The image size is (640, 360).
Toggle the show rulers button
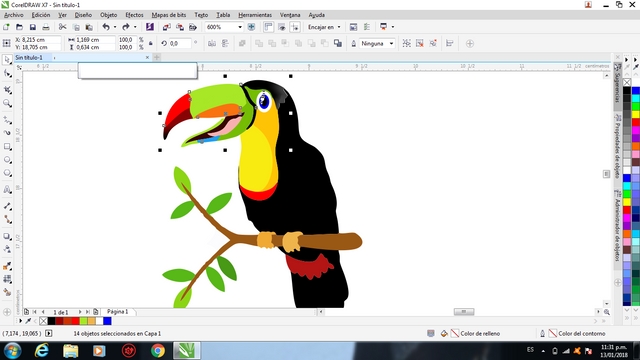[x=268, y=27]
